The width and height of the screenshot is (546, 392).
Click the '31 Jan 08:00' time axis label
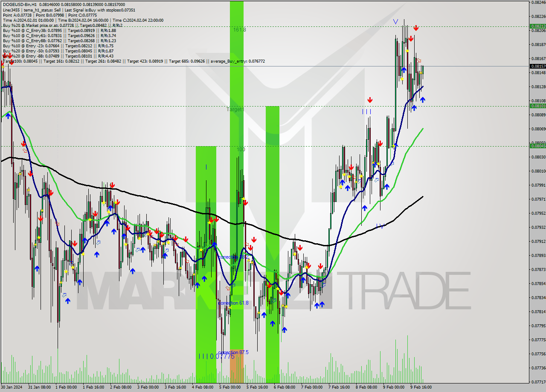pos(39,387)
